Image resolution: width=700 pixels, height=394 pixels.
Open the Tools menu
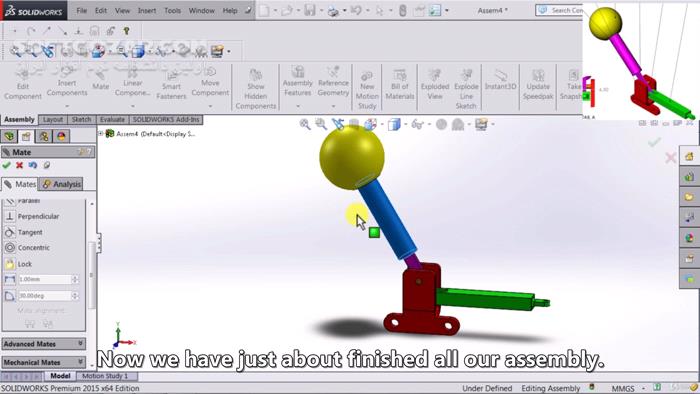[x=172, y=10]
